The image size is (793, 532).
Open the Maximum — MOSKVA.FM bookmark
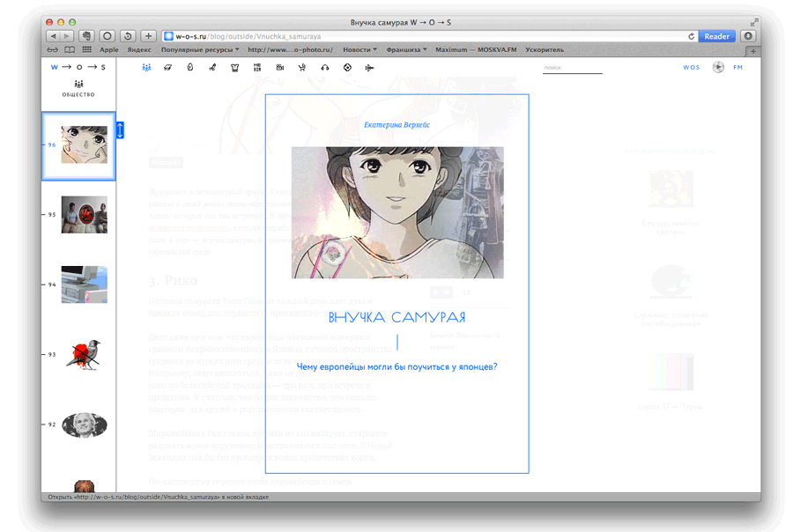pyautogui.click(x=476, y=49)
